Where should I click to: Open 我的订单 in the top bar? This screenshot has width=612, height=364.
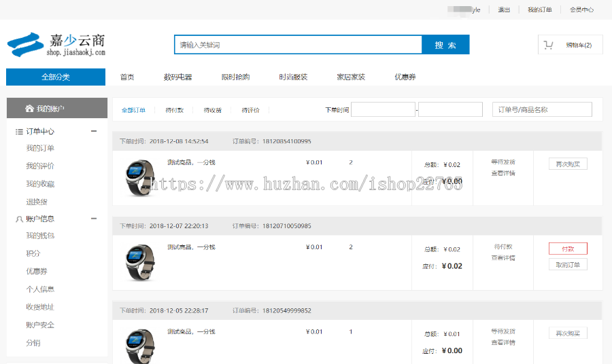click(540, 10)
